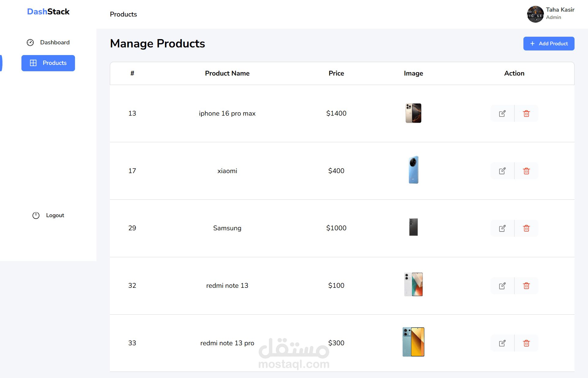Open the Dashboard sidebar item
Viewport: 588px width, 378px height.
[x=48, y=43]
